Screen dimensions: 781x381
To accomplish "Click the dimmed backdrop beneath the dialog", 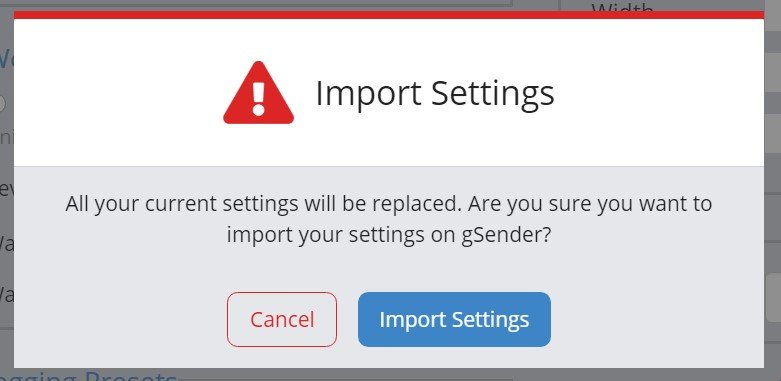I will (448, 375).
